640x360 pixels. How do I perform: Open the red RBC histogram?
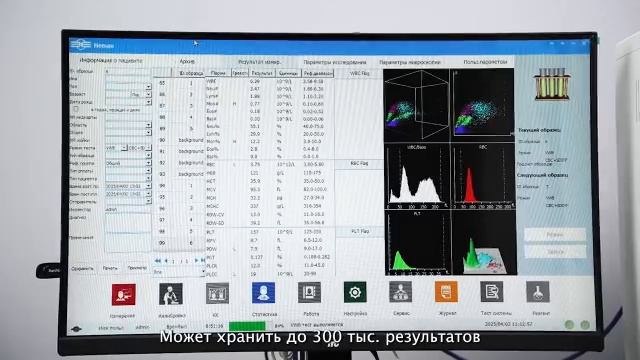(483, 176)
